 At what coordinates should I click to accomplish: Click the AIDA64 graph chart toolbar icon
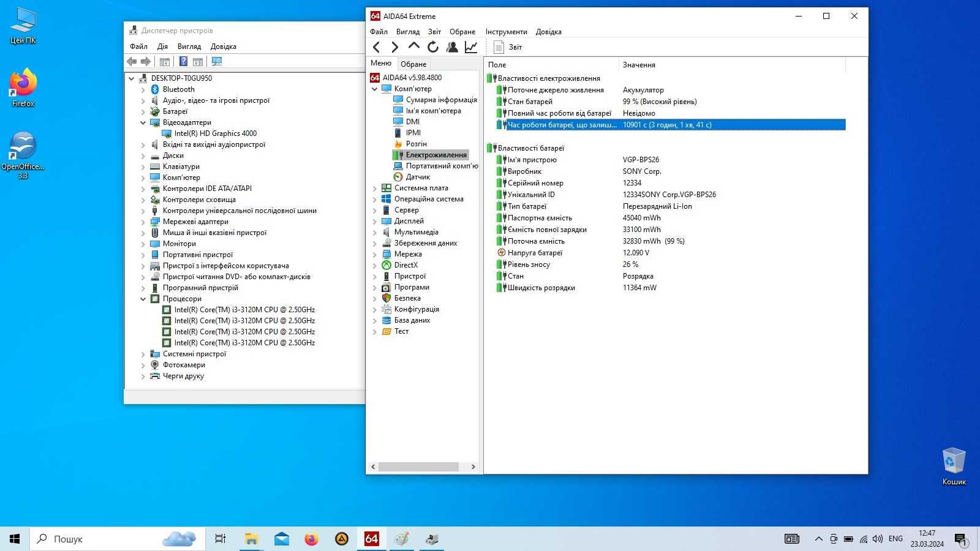click(x=471, y=47)
